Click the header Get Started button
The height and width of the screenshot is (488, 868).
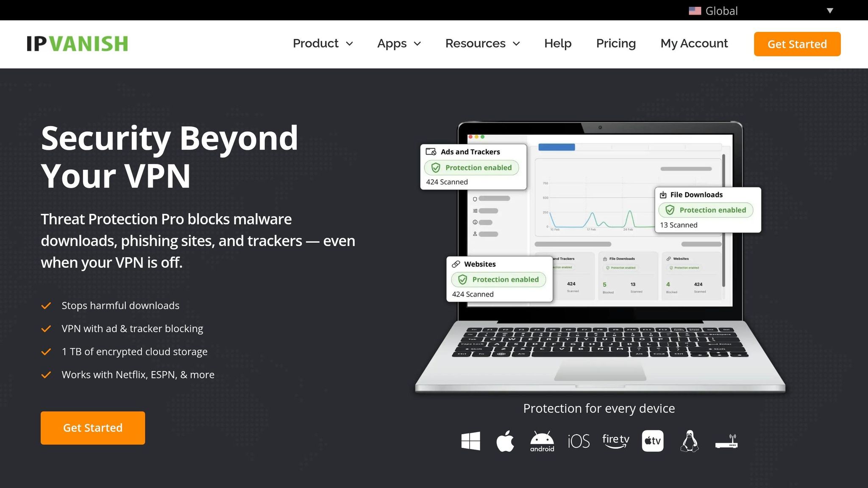(797, 44)
